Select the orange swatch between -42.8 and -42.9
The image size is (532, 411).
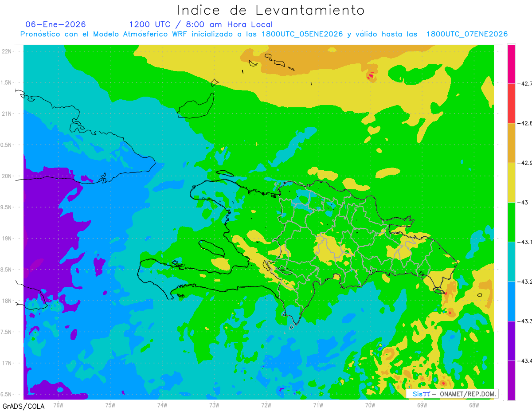pos(511,143)
